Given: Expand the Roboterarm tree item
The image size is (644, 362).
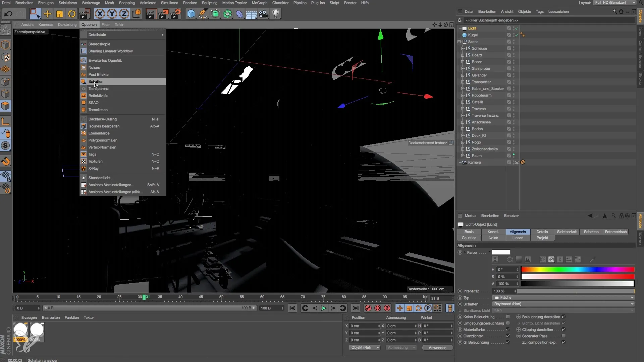Looking at the screenshot, I should (463, 96).
